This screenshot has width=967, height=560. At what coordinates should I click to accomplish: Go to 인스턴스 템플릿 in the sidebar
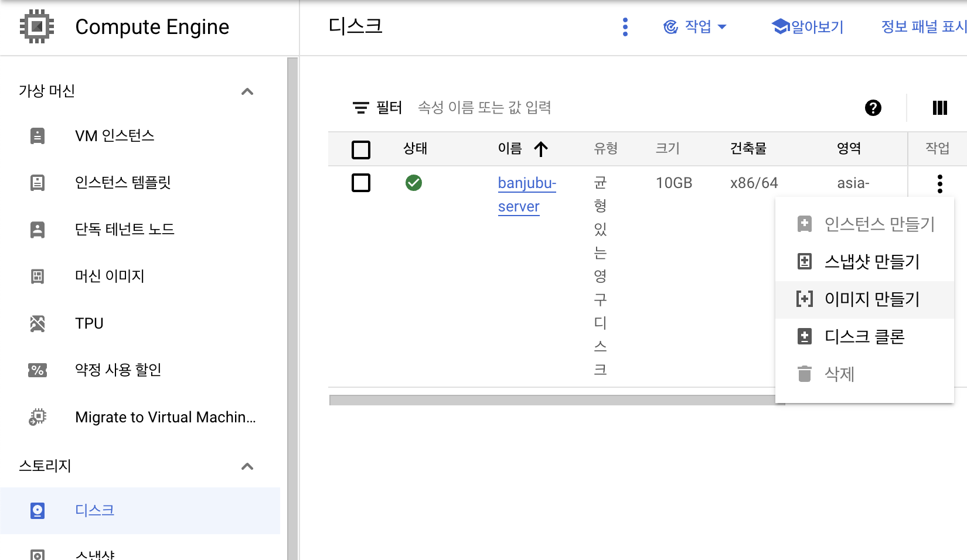123,183
